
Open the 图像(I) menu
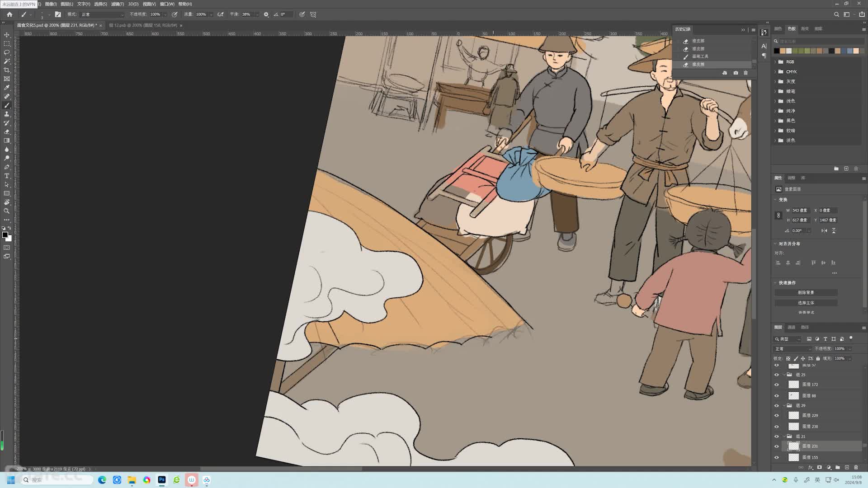click(51, 4)
